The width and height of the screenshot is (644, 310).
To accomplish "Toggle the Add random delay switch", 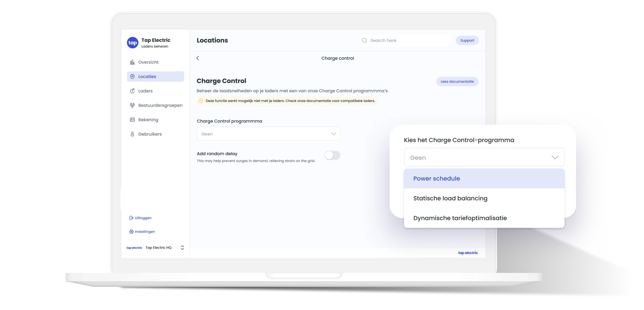I will pyautogui.click(x=332, y=155).
